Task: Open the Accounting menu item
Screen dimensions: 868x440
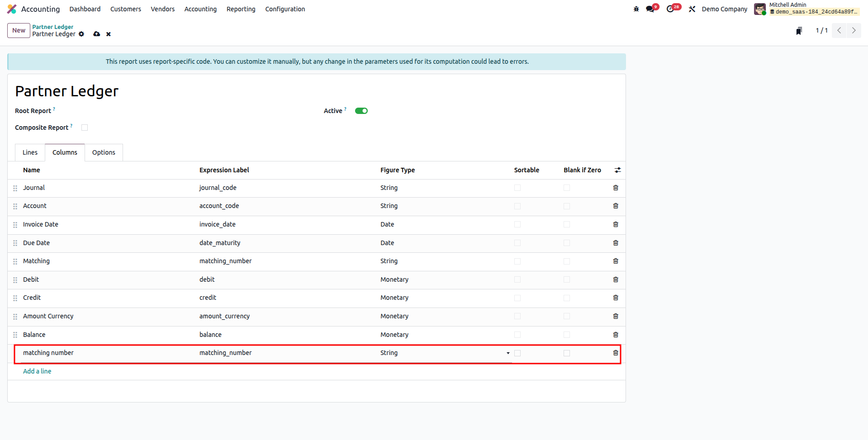Action: pos(200,9)
